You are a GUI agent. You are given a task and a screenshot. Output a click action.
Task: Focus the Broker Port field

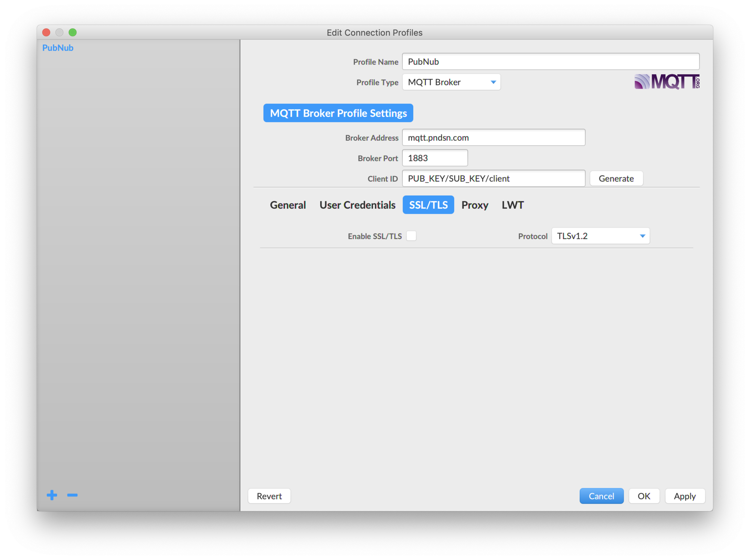[435, 158]
